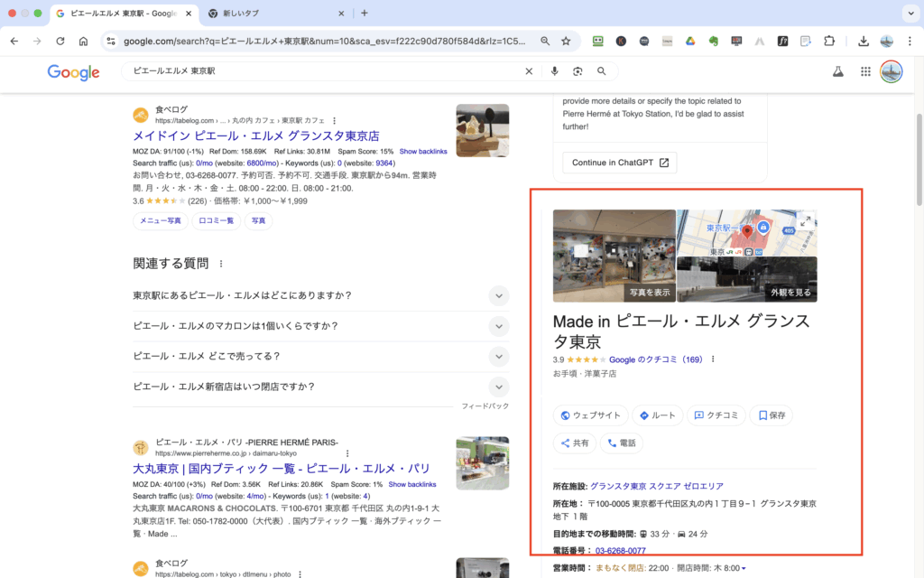This screenshot has height=578, width=924.
Task: Click the ウェブサイト button
Action: (x=590, y=415)
